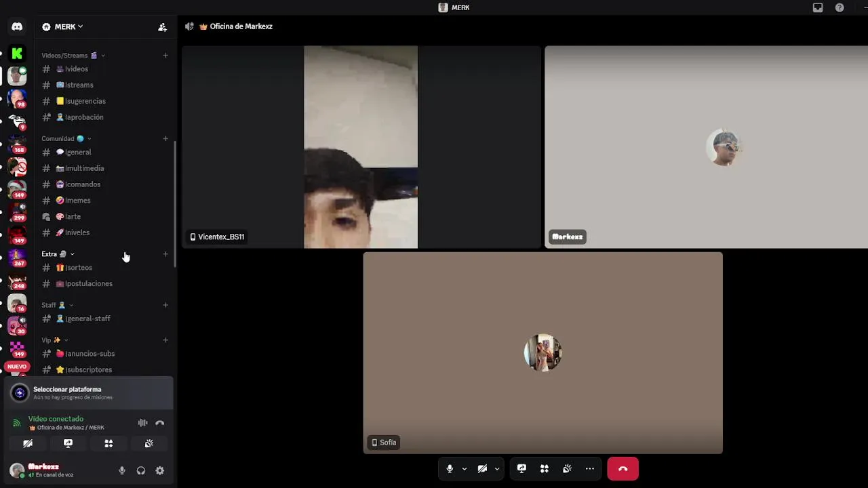
Task: Click Seleccionar plataforma quest banner
Action: click(x=88, y=393)
